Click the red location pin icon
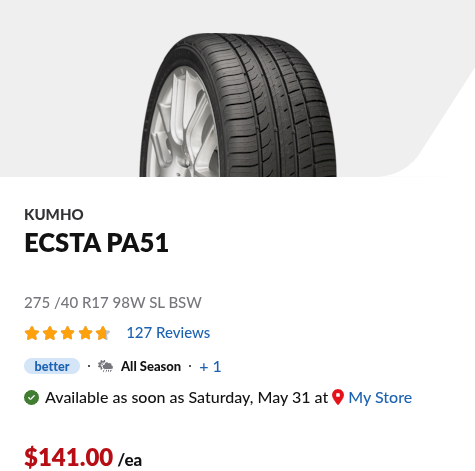 click(338, 397)
